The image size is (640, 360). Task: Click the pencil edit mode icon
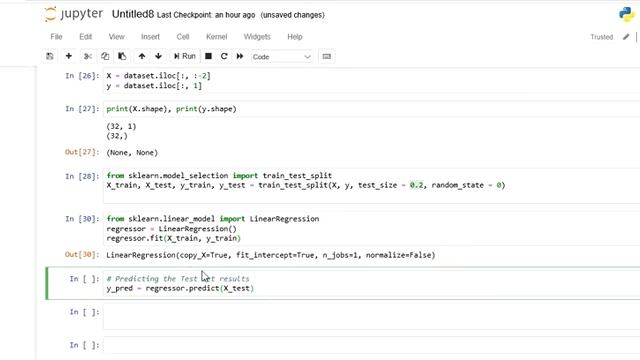(626, 37)
